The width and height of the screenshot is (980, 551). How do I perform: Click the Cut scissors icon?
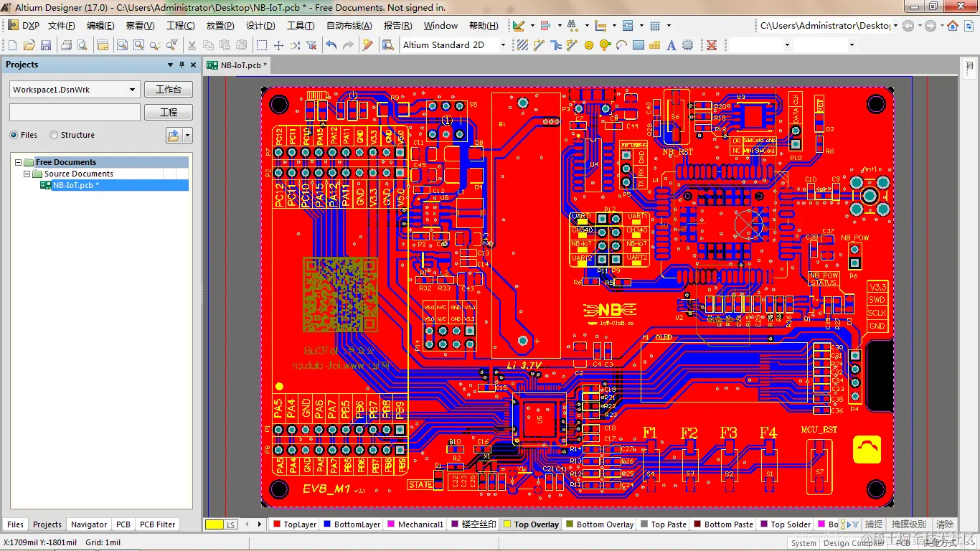coord(192,45)
